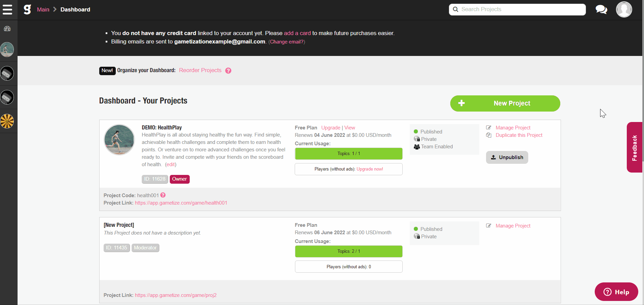644x305 pixels.
Task: Click the green Published dot of HealthPlay
Action: 416,131
